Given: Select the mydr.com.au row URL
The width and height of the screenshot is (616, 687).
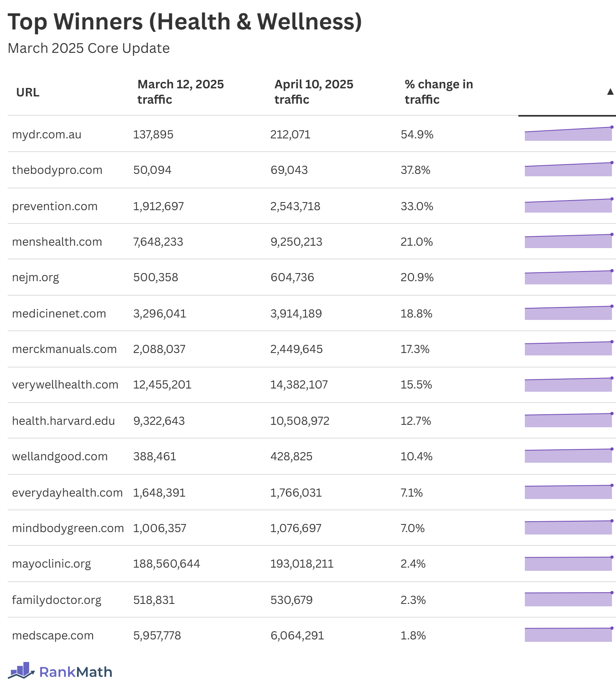Looking at the screenshot, I should pos(47,134).
